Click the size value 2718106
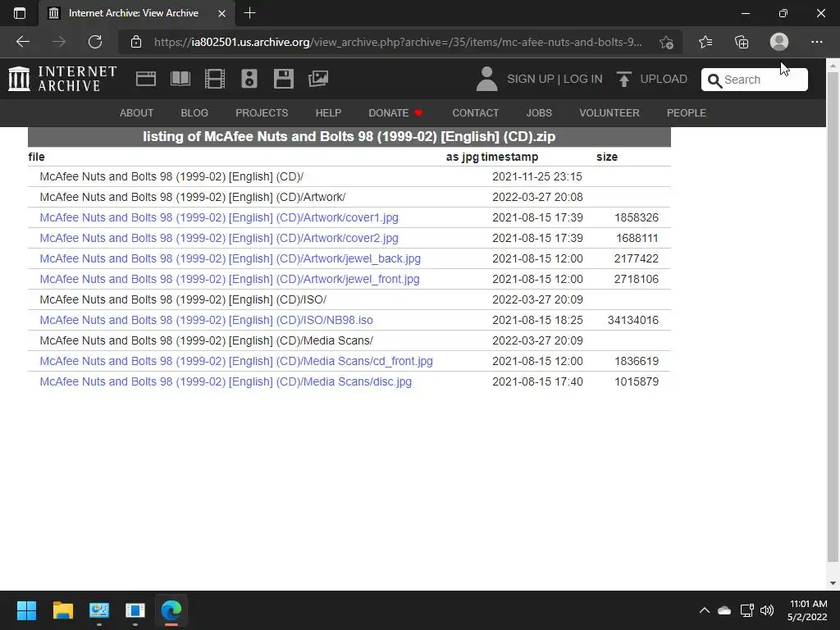840x630 pixels. click(x=637, y=279)
